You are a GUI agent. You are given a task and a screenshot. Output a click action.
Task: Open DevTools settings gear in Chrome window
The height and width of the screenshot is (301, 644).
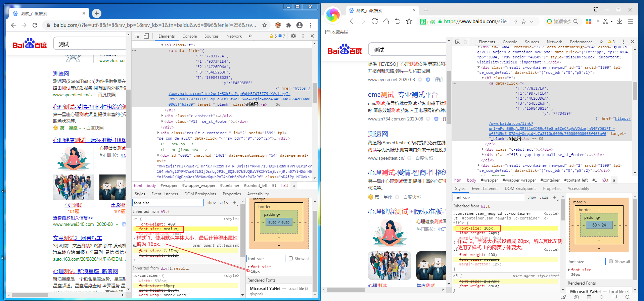pos(293,36)
